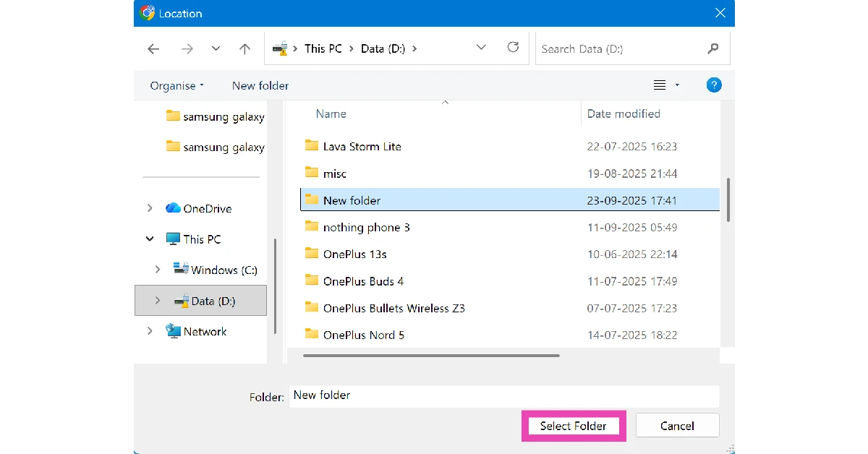Viewport: 868px width, 454px height.
Task: Open the Organise menu
Action: click(x=176, y=85)
